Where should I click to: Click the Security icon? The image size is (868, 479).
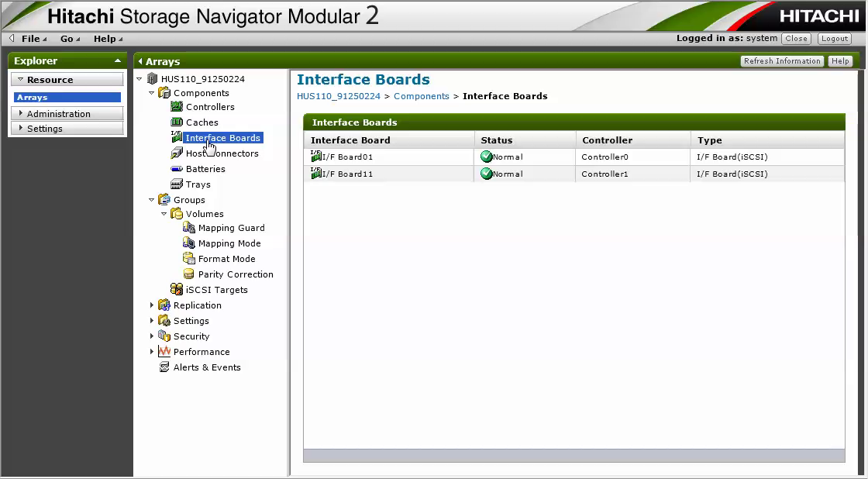tap(164, 336)
